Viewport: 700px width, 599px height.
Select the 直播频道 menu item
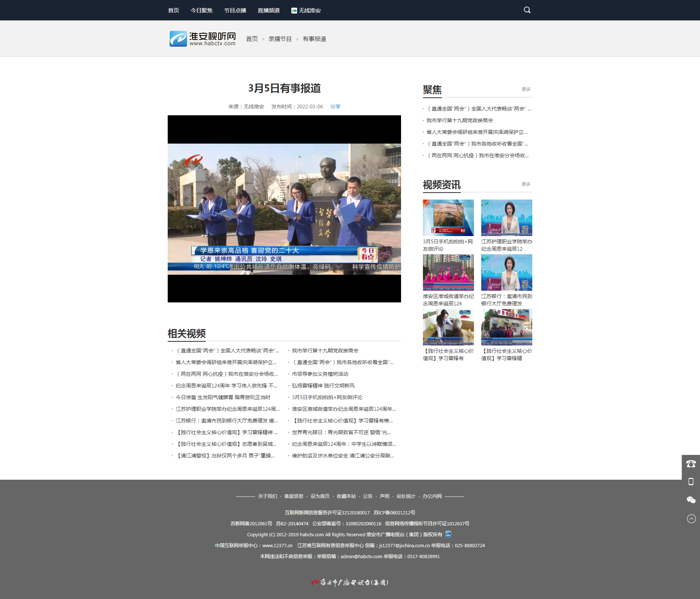click(268, 11)
